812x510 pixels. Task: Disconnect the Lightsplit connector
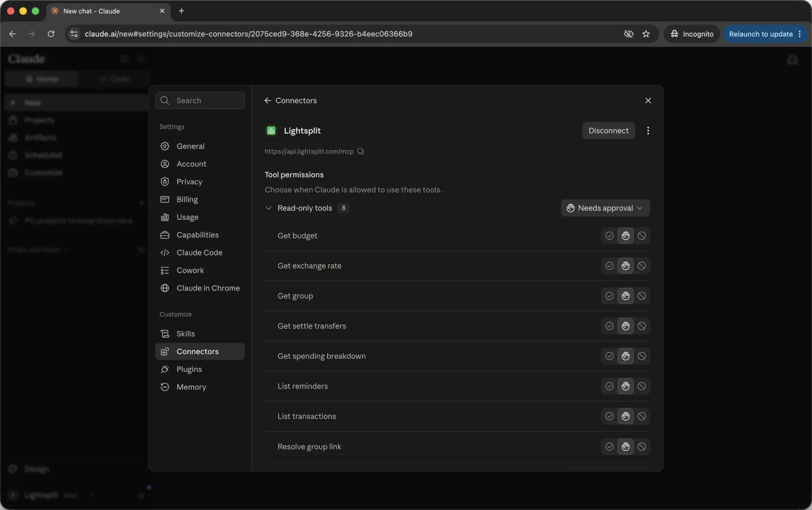[x=608, y=130]
